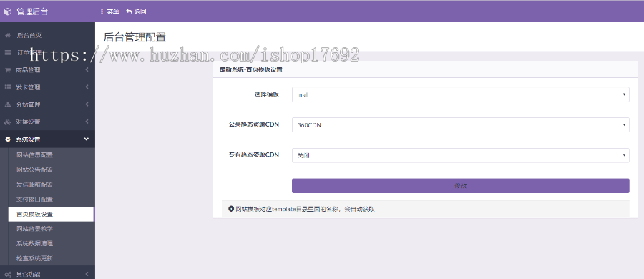Expand the 发卡管理 chevron
The height and width of the screenshot is (279, 644).
(x=87, y=87)
